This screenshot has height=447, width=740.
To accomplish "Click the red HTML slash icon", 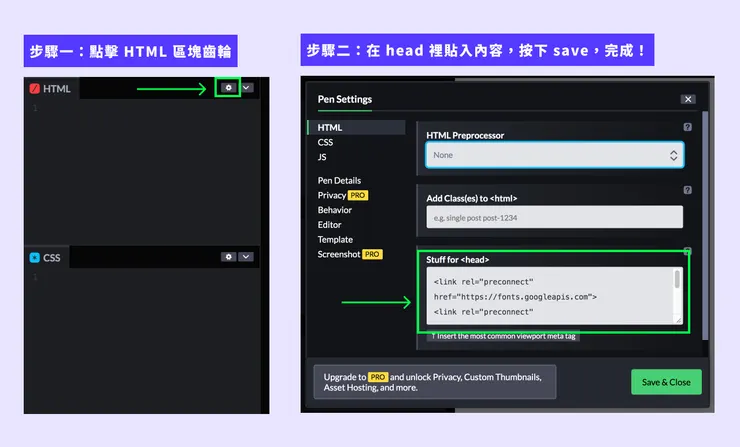I will (34, 89).
